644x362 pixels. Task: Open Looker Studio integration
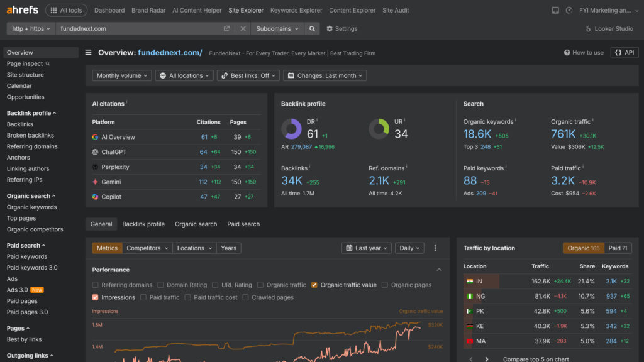(609, 29)
